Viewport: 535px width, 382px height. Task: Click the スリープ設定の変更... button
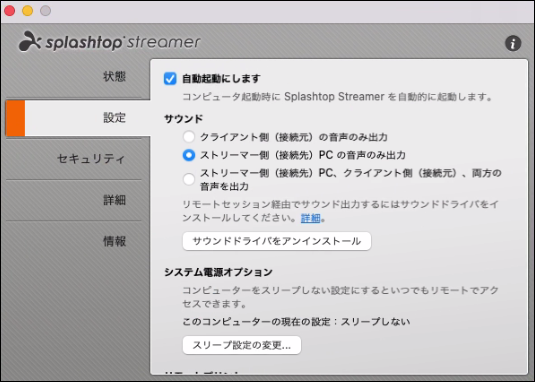click(x=242, y=345)
